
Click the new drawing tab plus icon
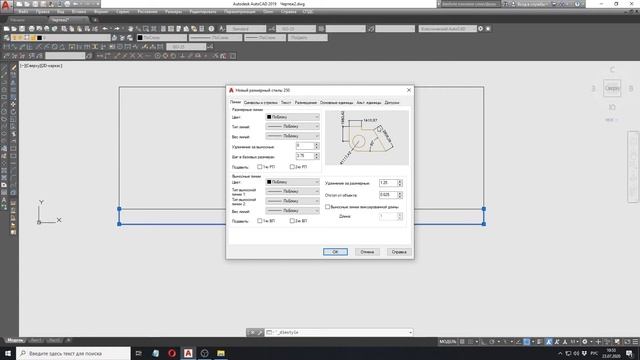[x=95, y=20]
